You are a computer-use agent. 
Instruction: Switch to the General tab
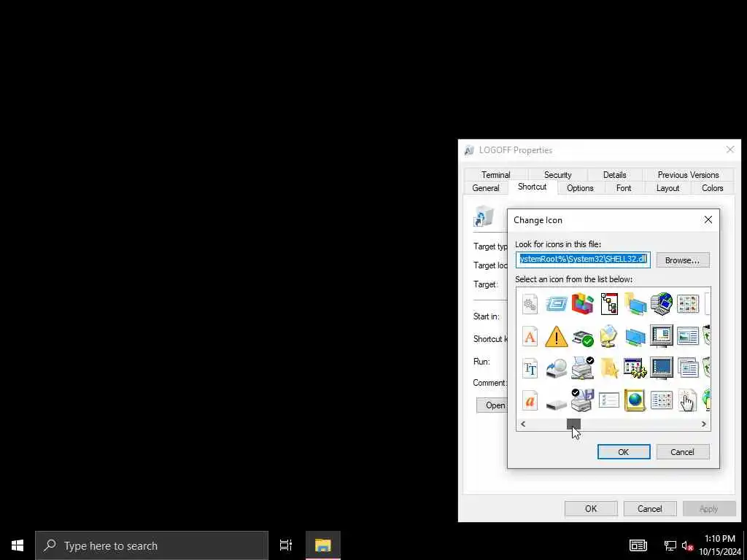click(485, 188)
